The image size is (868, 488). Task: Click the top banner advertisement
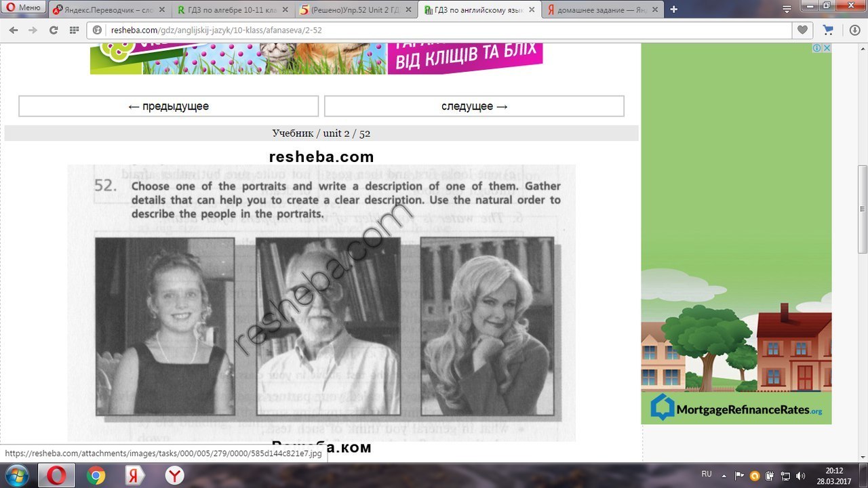tap(317, 58)
